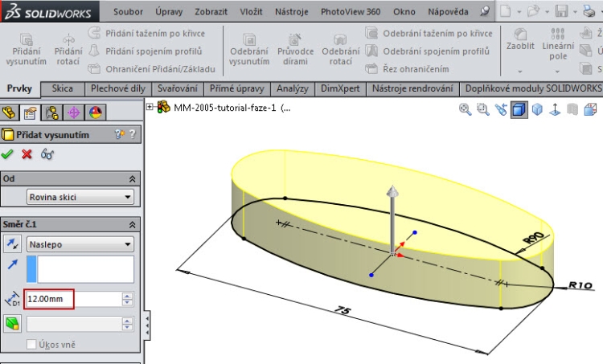Open the DisplayManager tab icon
The height and width of the screenshot is (364, 603).
coord(96,112)
